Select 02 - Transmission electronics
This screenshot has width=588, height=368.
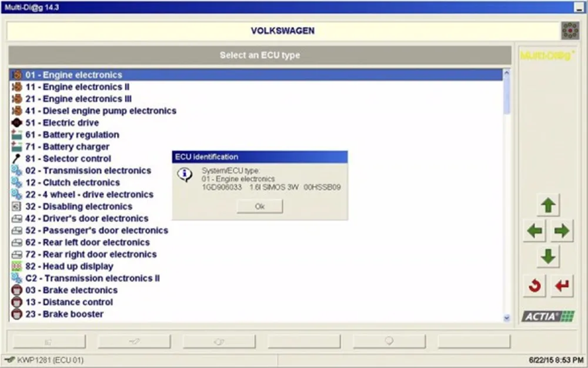pyautogui.click(x=256, y=171)
